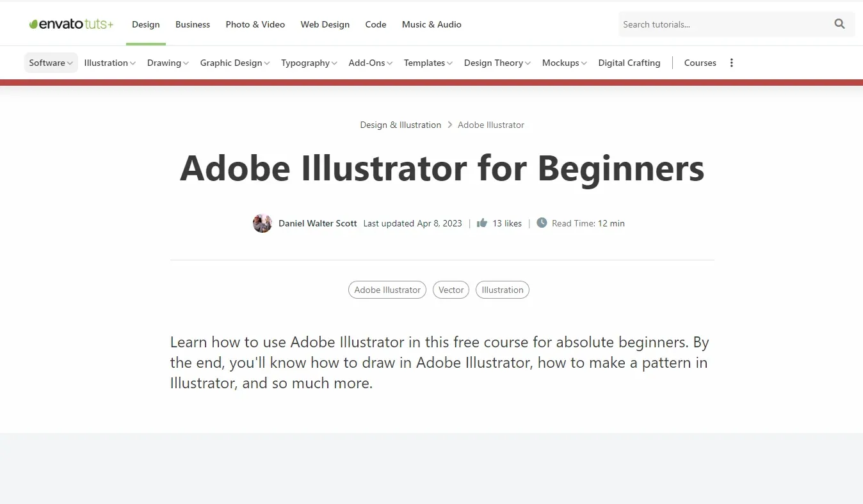Click Daniel Walter Scott's avatar photo
Image resolution: width=863 pixels, height=504 pixels.
262,223
